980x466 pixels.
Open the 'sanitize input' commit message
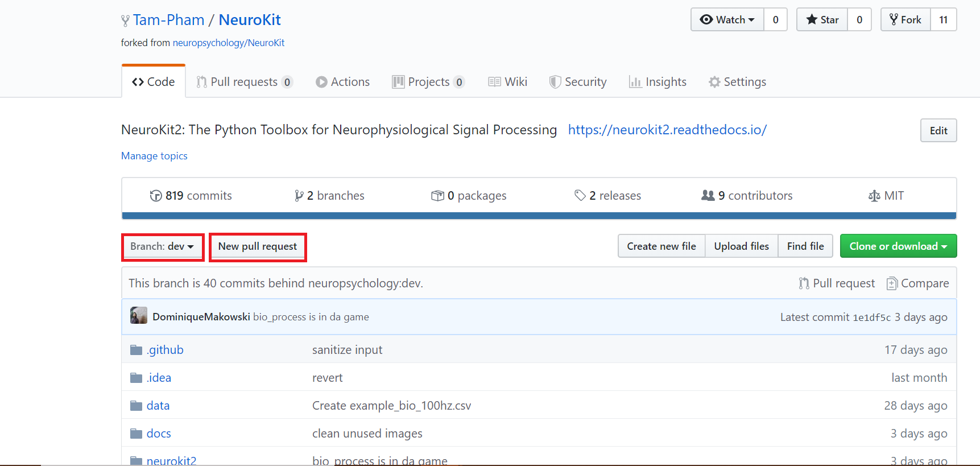tap(347, 350)
